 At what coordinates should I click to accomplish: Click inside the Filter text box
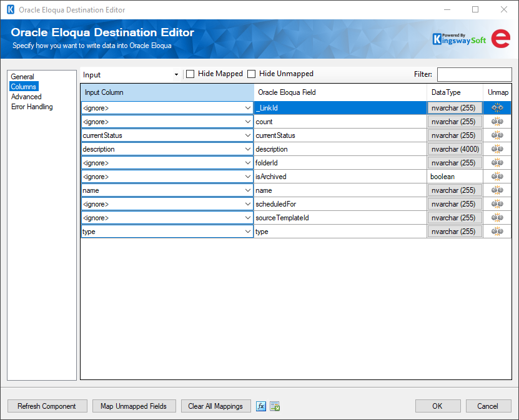(x=474, y=74)
